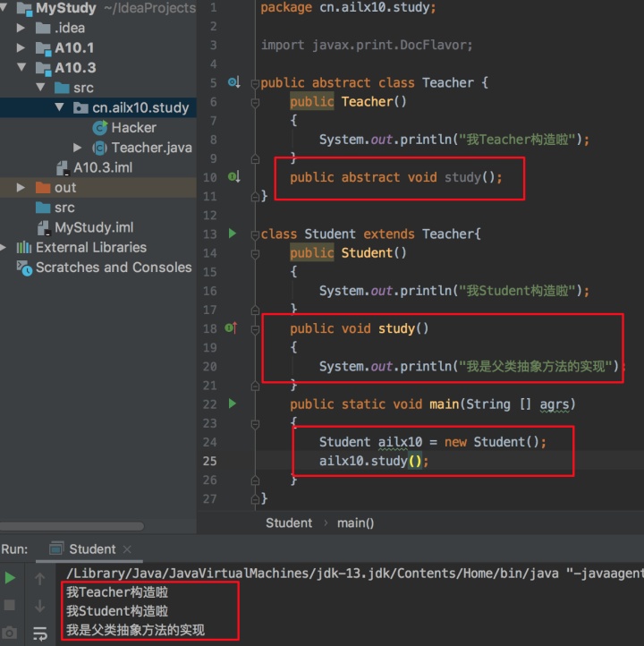This screenshot has height=646, width=644.
Task: Click the main() breadcrumb
Action: coord(355,523)
